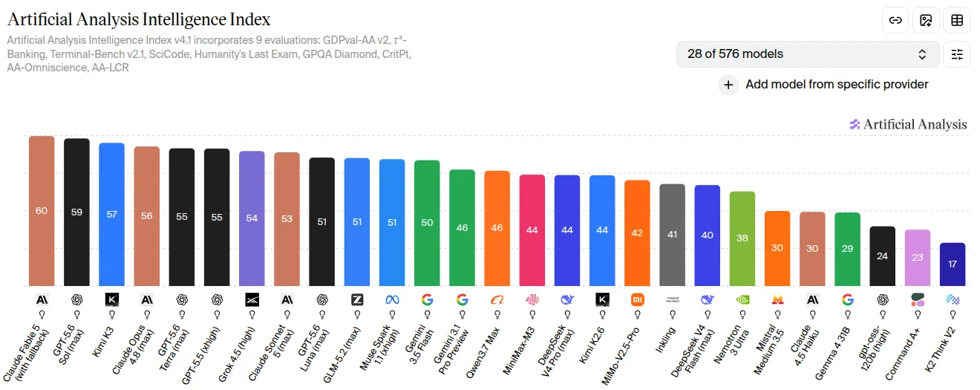
Task: Click Add model from specific provider
Action: tap(837, 85)
